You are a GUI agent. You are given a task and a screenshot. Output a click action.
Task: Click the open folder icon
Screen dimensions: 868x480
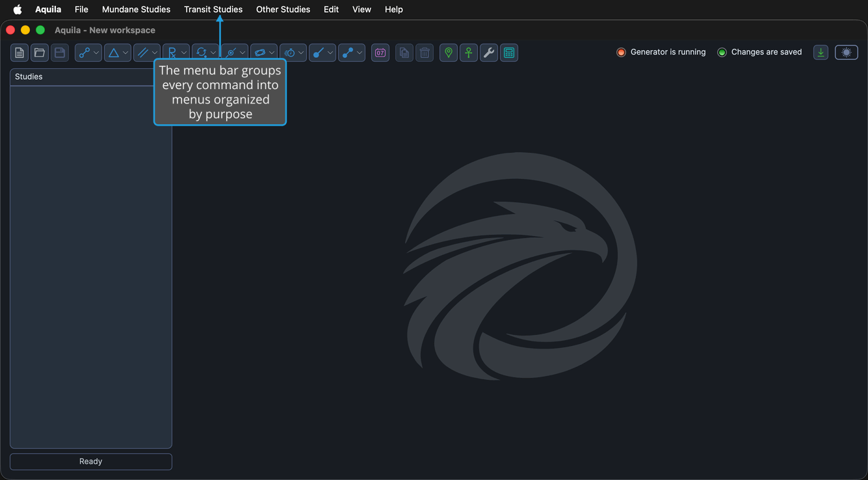coord(40,53)
